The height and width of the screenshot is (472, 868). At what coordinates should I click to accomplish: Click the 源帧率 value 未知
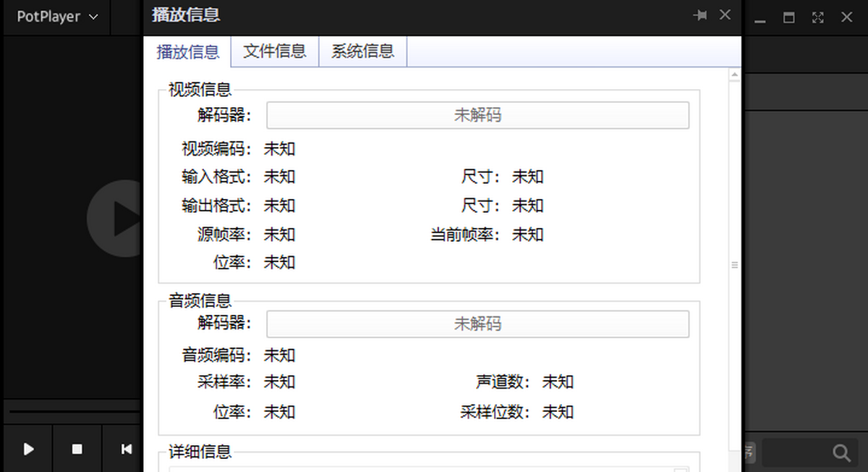coord(279,235)
